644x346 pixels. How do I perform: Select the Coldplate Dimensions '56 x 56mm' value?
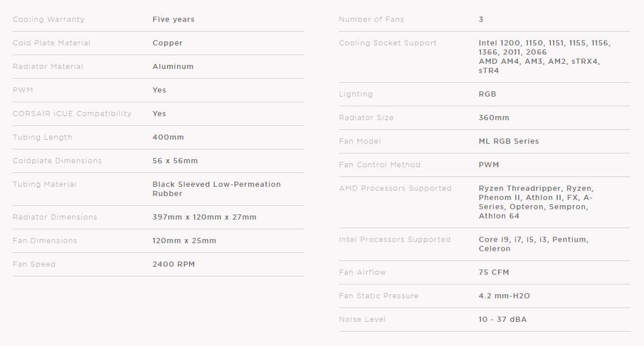[x=175, y=161]
